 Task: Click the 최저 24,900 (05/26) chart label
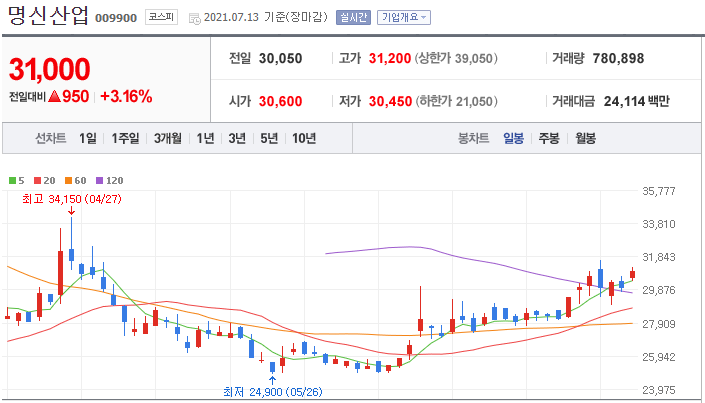[x=273, y=392]
